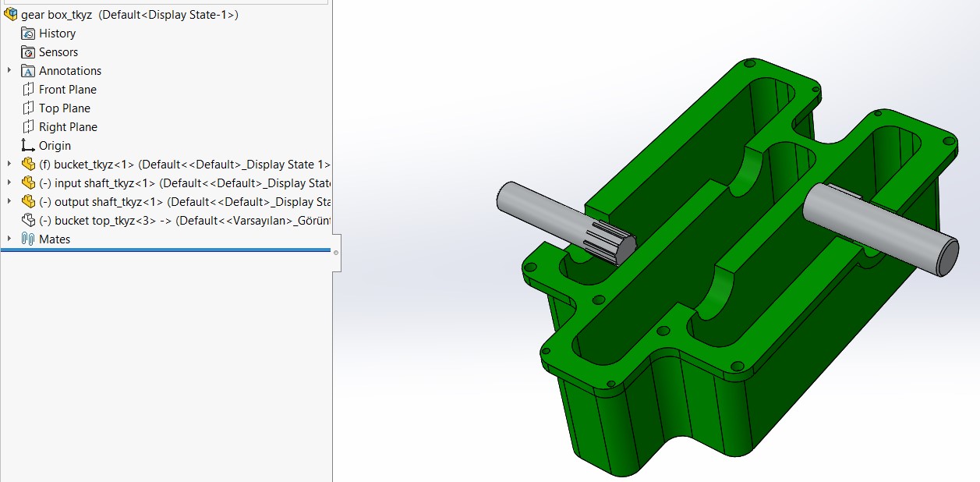This screenshot has width=980, height=482.
Task: Click the bucket_tkyz<1> part icon
Action: [28, 164]
